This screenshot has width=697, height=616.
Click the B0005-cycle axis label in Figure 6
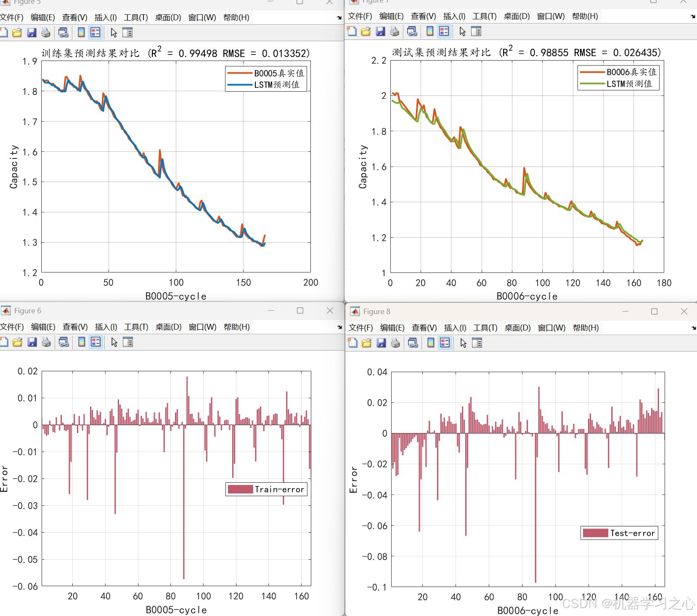pyautogui.click(x=176, y=610)
